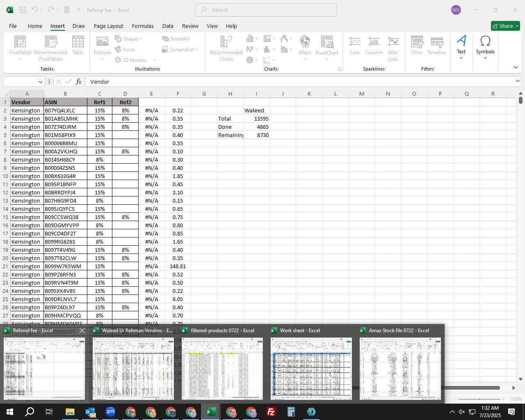Insert a Table from the ribbon
Viewport: 525px width, 420px height.
coord(78,45)
